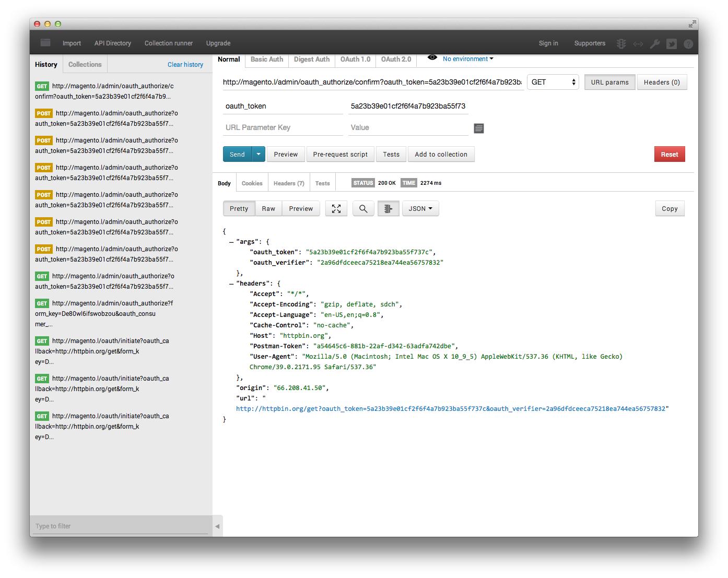The height and width of the screenshot is (578, 728).
Task: Click the Interceptor traffic light icon
Action: coord(620,44)
